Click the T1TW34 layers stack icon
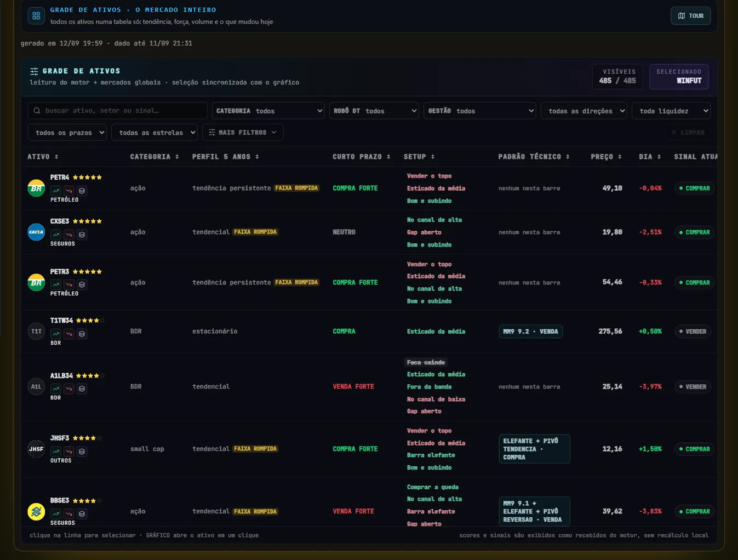The image size is (738, 560). (82, 334)
